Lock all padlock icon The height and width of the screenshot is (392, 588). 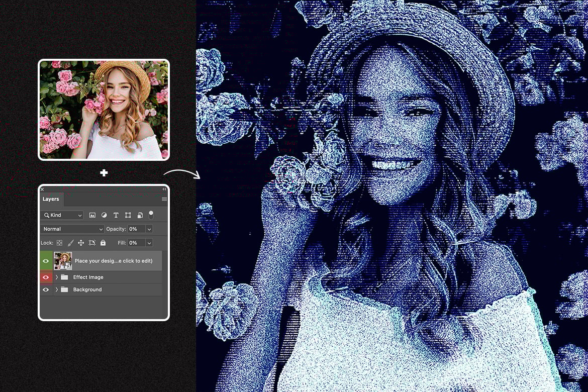pos(103,243)
